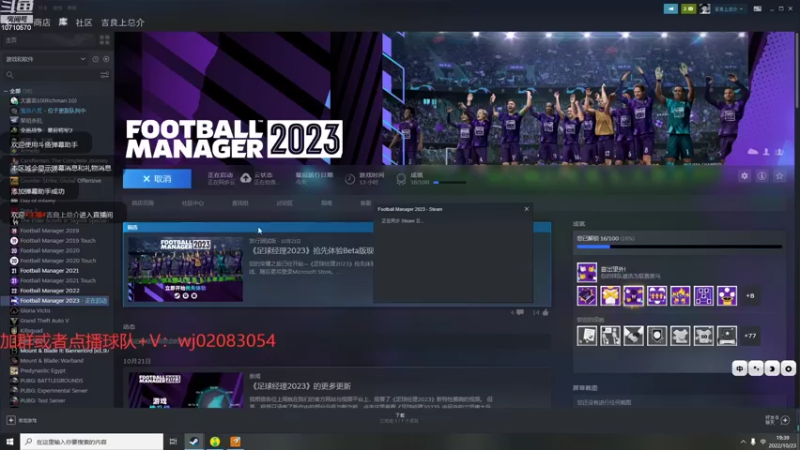800x450 pixels.
Task: Click the blue announcements megaphone icon
Action: [670, 9]
